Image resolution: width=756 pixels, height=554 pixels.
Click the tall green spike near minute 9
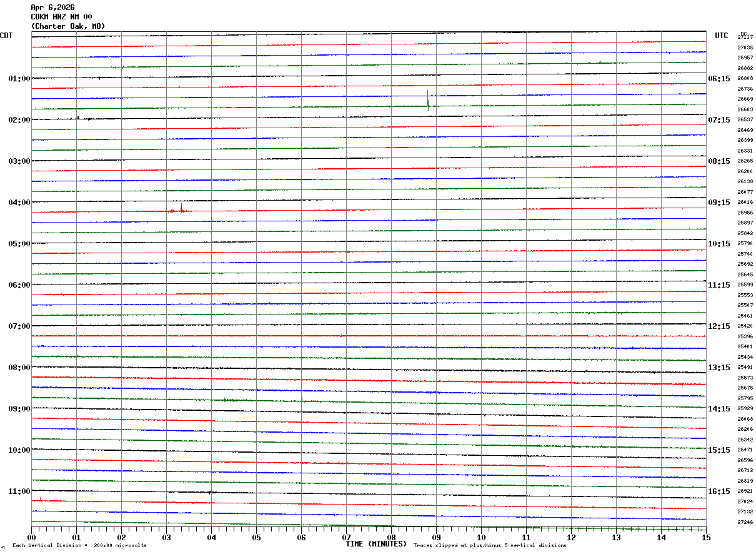pos(428,99)
